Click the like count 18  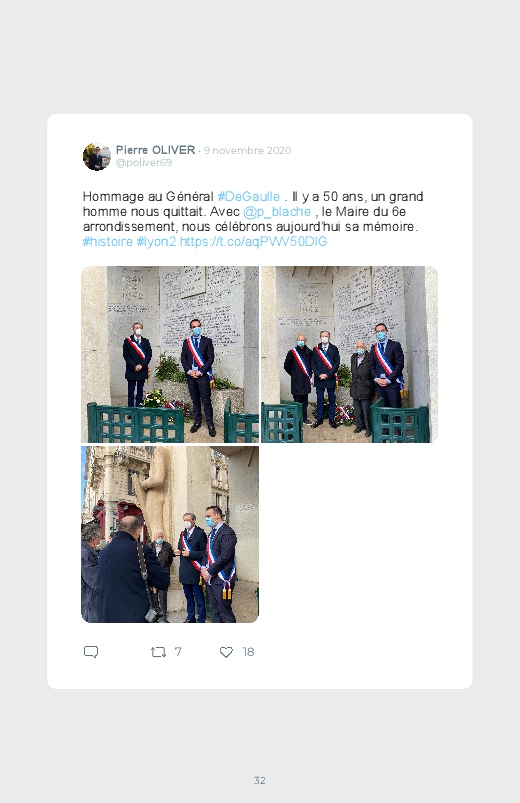[248, 652]
